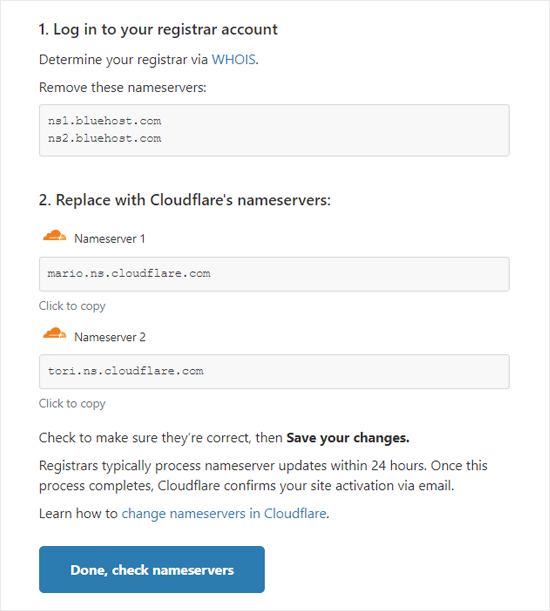The image size is (550, 611).
Task: Copy mario.ns.cloudflare.com nameserver field
Action: [x=274, y=274]
